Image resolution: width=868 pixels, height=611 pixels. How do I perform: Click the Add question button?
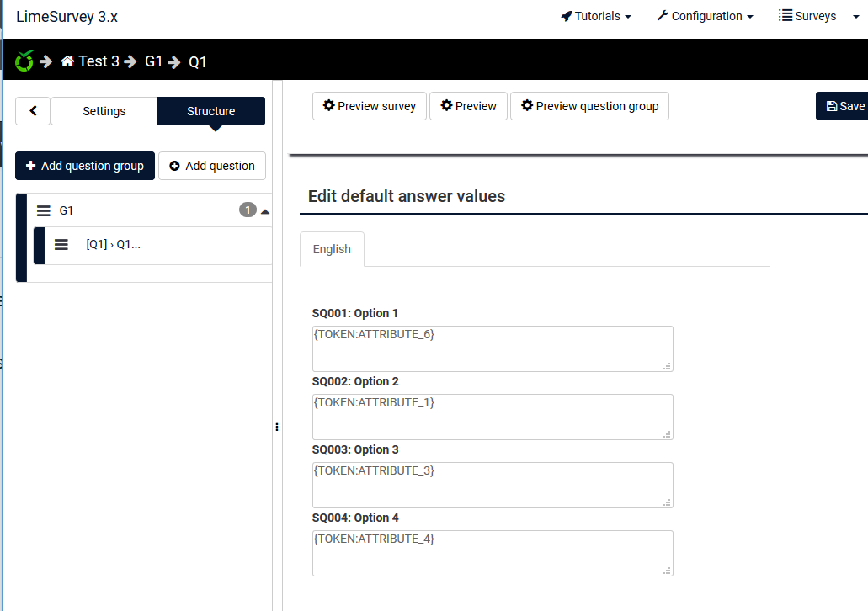click(212, 166)
